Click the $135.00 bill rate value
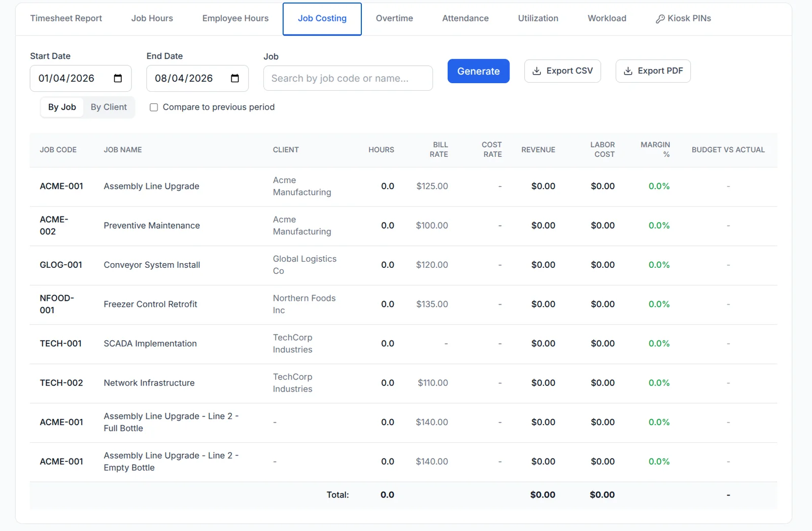This screenshot has height=531, width=812. pos(432,304)
